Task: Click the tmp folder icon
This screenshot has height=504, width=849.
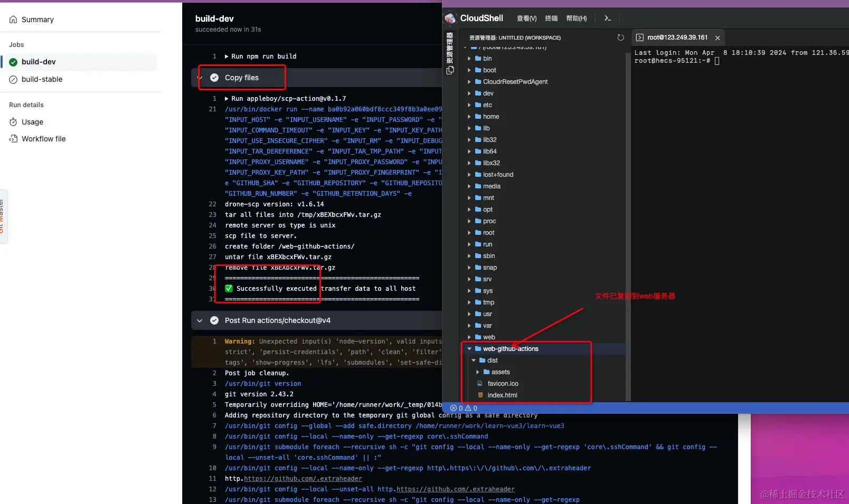Action: 478,302
